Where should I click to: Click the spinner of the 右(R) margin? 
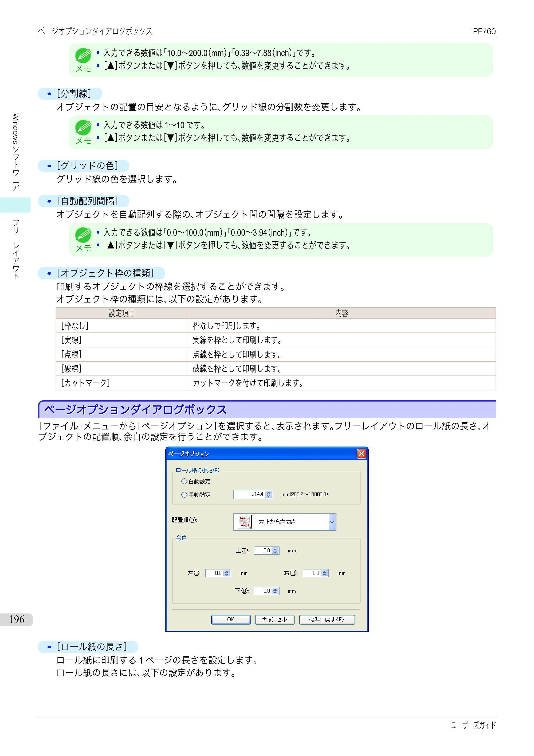click(x=324, y=573)
